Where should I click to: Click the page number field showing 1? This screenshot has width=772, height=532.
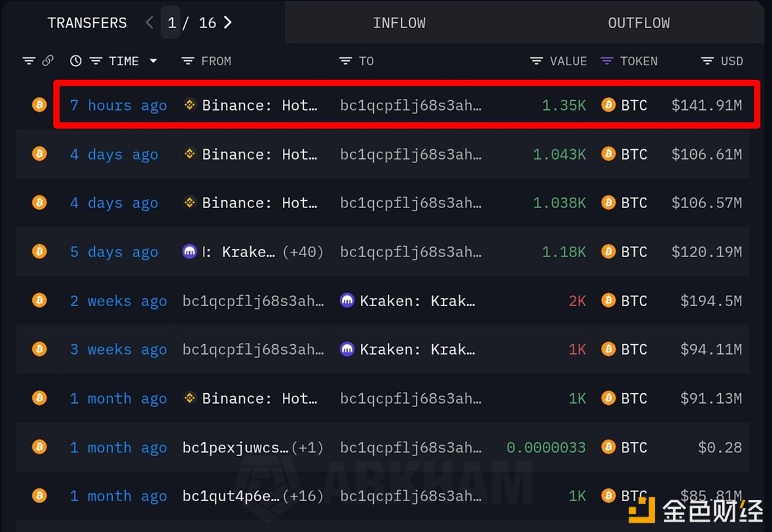click(171, 23)
